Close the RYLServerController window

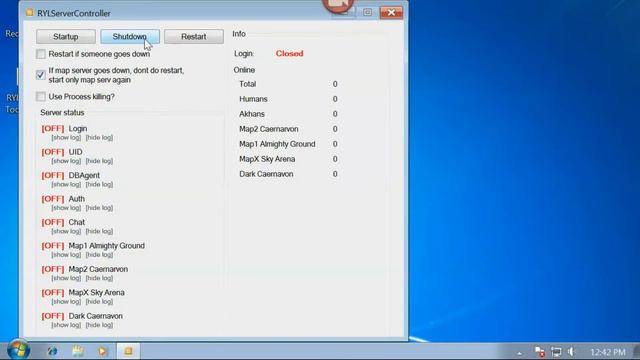click(x=391, y=13)
